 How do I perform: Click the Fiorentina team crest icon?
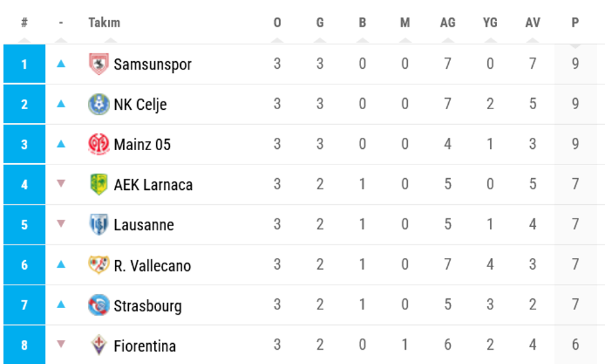99,344
